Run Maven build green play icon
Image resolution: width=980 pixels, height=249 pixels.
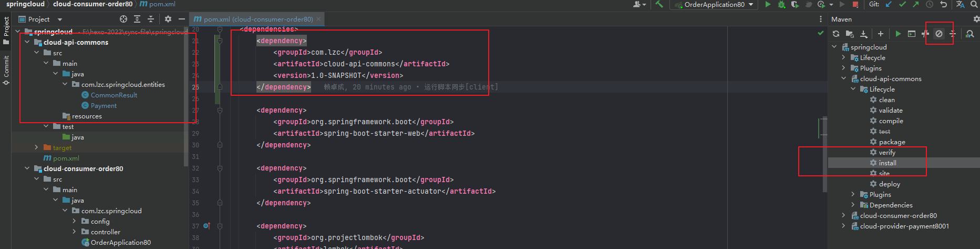898,34
